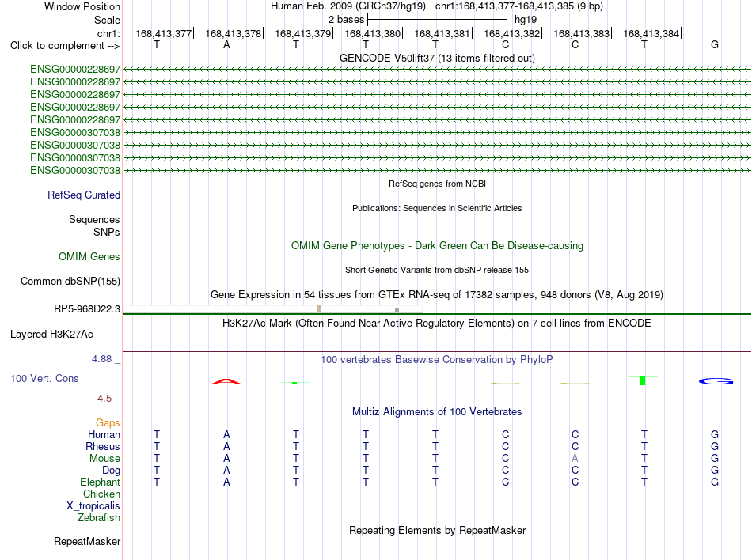This screenshot has height=560, width=752.
Task: Click the GTEx 'Gene Expression in 54 tissues' title
Action: (x=437, y=294)
